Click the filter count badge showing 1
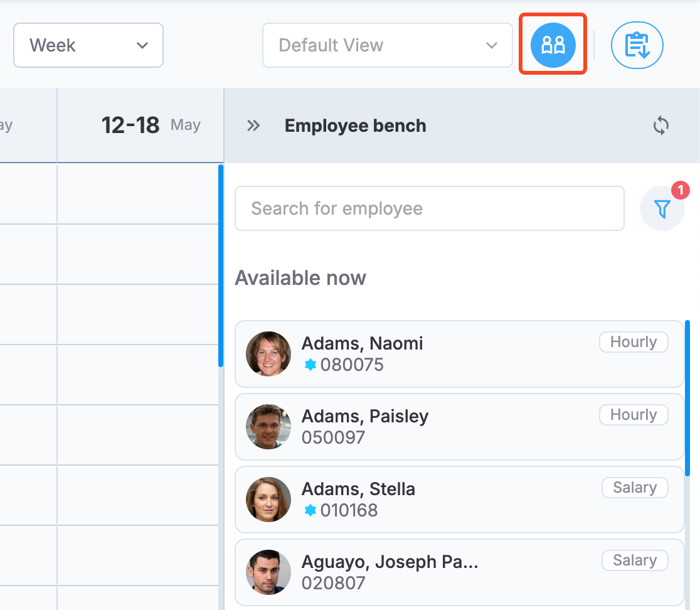Screen dimensions: 700x610 tap(681, 190)
